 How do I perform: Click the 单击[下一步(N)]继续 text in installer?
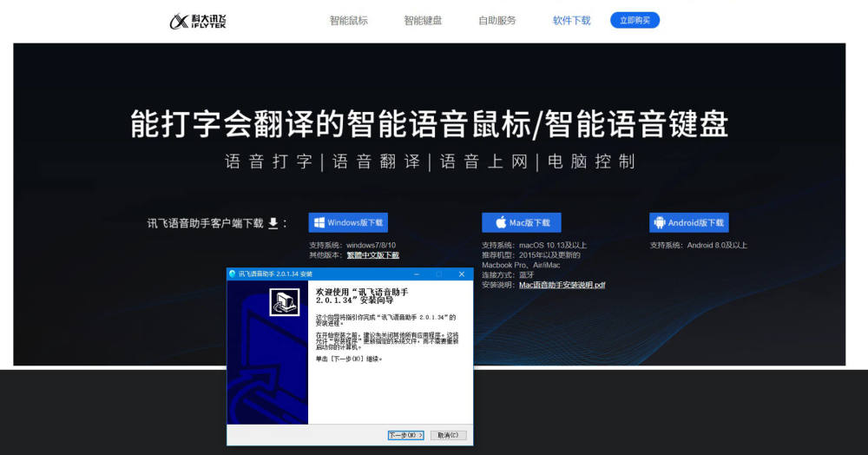coord(349,359)
